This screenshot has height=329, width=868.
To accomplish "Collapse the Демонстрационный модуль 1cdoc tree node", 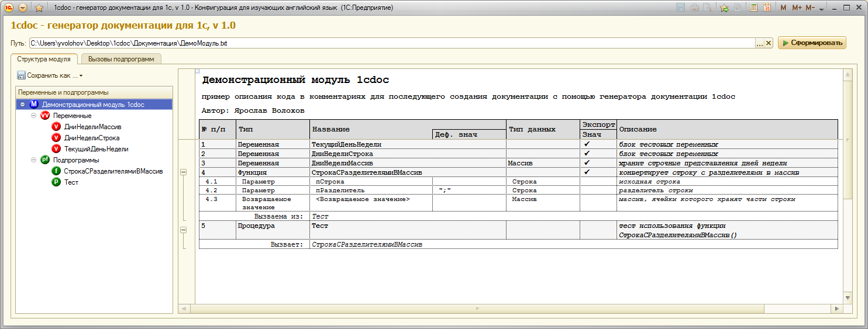I will (x=22, y=105).
